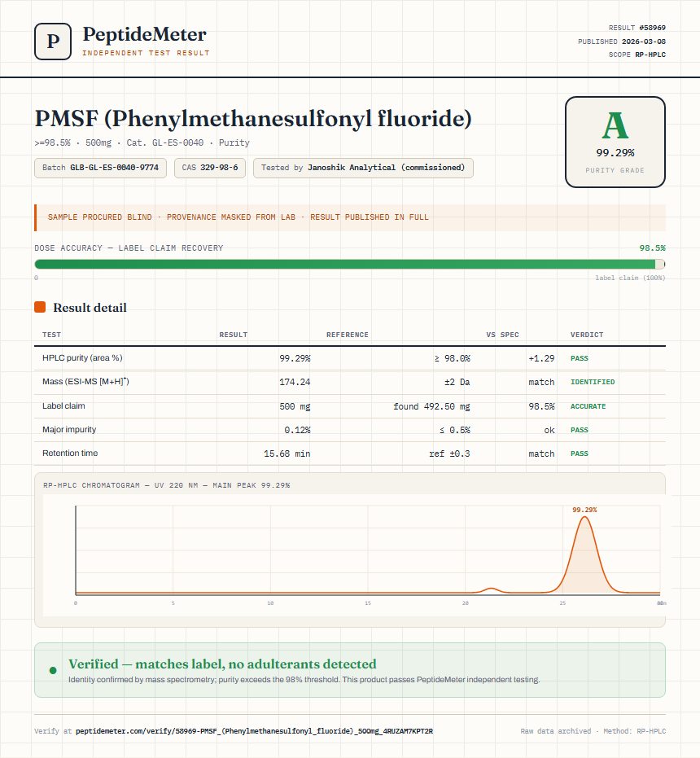Open the PeptideMeter brand name link
The image size is (700, 758).
(145, 34)
